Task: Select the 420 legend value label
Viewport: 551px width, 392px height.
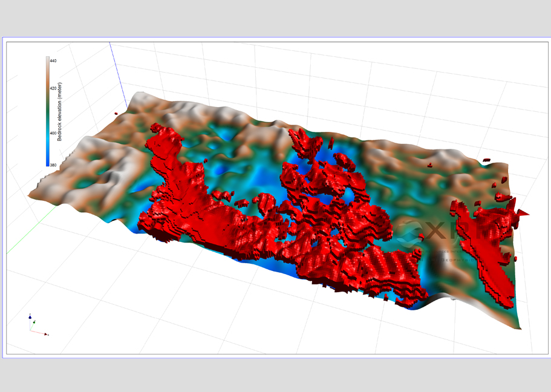Action: tap(53, 88)
